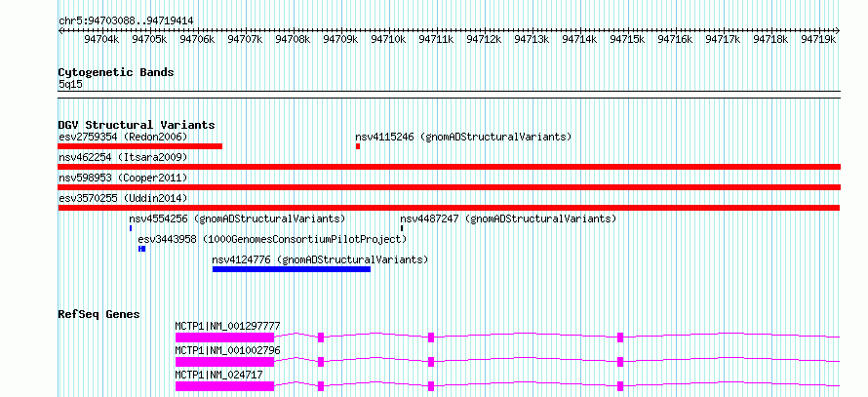Click the red bar under esv3570255
This screenshot has height=397, width=868.
tap(449, 208)
